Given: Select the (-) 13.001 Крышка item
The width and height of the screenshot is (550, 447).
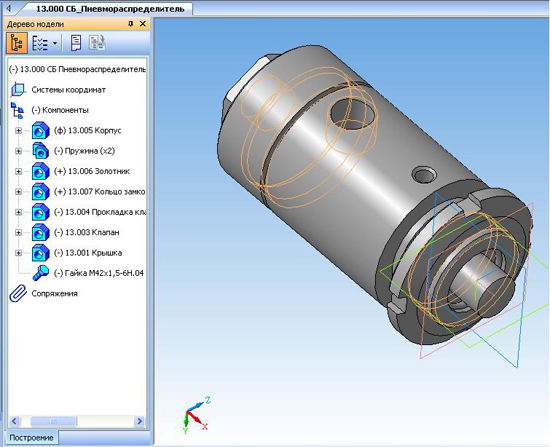Looking at the screenshot, I should (88, 253).
